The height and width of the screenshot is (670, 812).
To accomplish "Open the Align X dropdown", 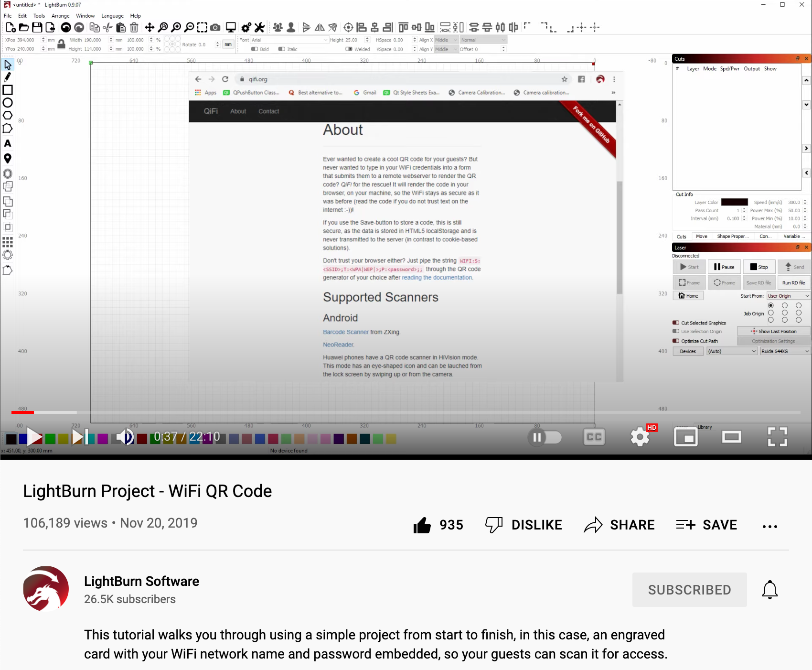I will tap(446, 40).
